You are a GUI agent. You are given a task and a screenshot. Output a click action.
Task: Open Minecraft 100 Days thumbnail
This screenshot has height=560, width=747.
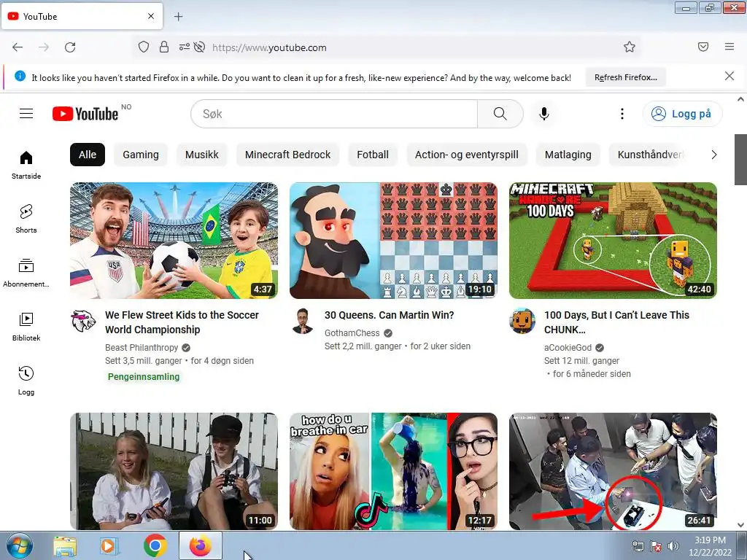click(x=613, y=241)
